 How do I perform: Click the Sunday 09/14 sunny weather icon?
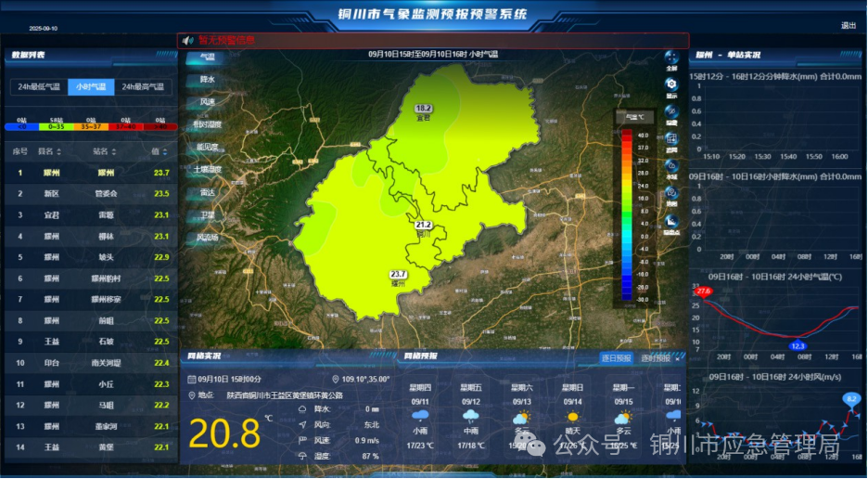[572, 415]
